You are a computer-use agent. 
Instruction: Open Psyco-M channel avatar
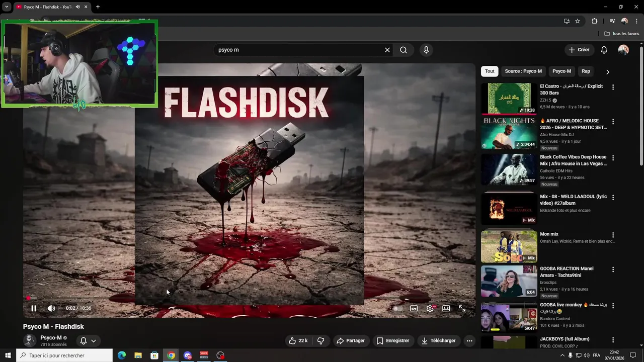point(29,340)
